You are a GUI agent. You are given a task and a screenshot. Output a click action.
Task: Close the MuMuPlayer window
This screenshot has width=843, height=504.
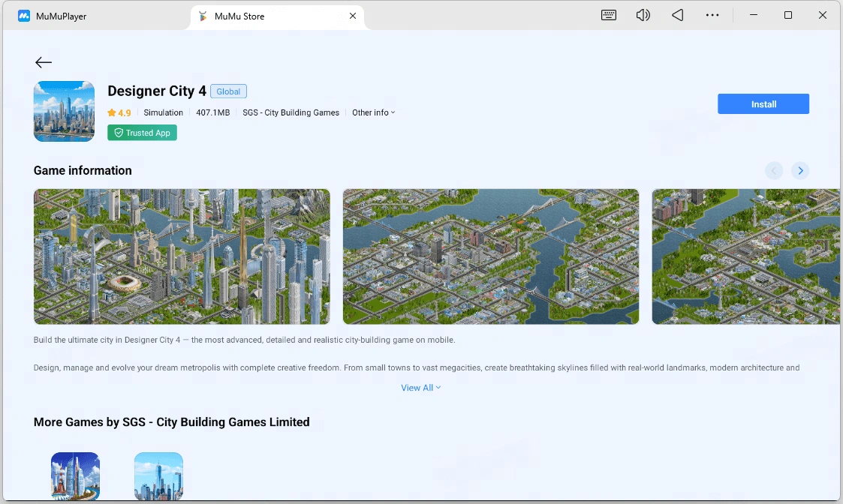(823, 15)
